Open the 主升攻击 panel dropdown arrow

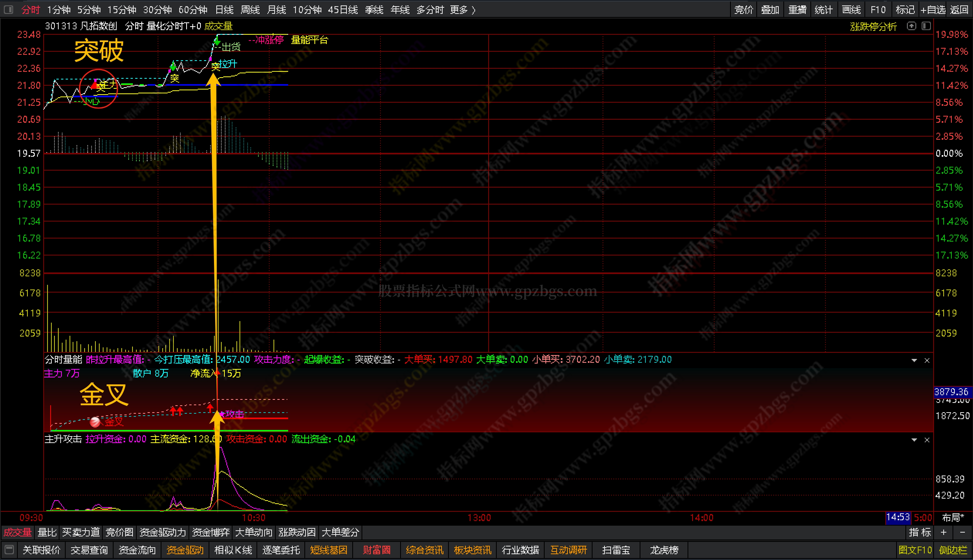coord(914,440)
